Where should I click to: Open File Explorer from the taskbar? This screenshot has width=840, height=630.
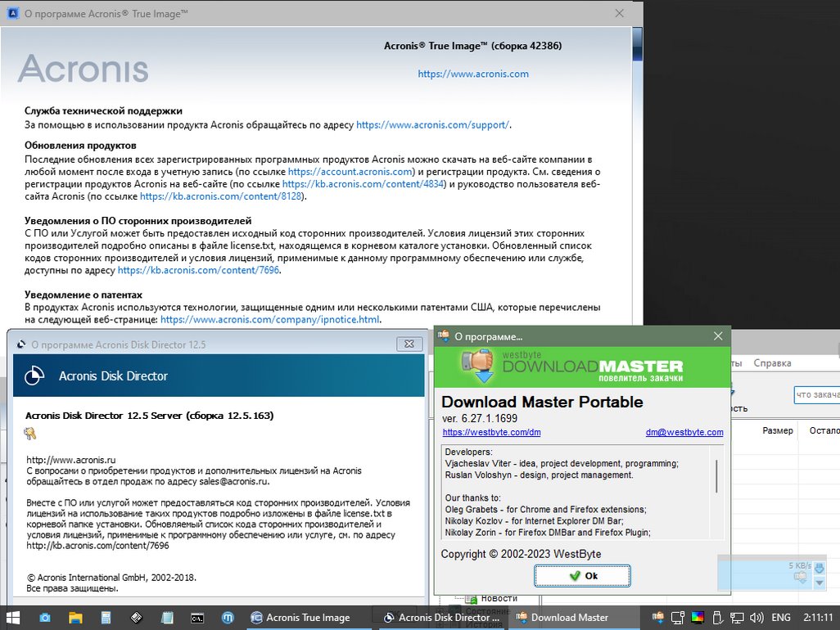point(75,618)
